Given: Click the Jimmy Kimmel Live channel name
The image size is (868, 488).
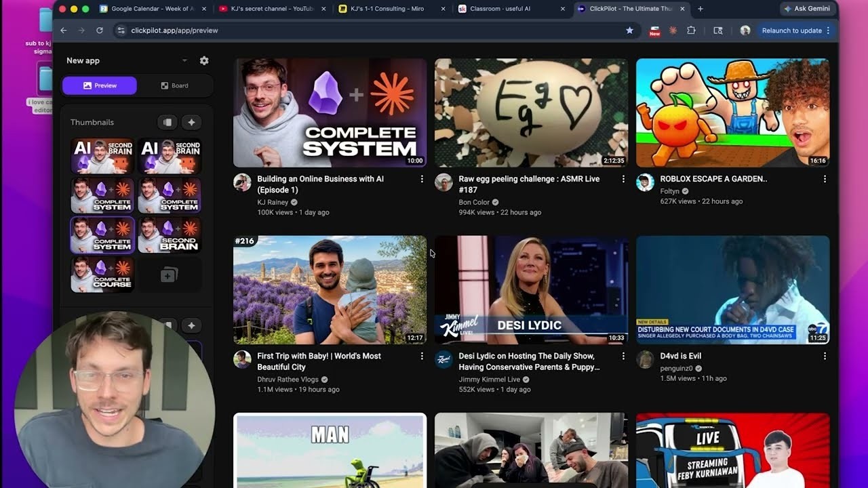Looking at the screenshot, I should 489,380.
